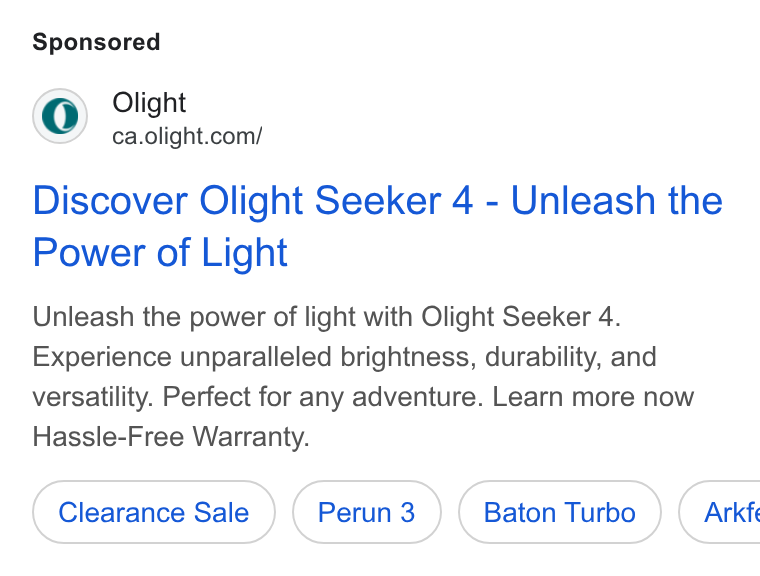Click the partially visible Arkfe chip
The height and width of the screenshot is (576, 760).
pyautogui.click(x=720, y=512)
